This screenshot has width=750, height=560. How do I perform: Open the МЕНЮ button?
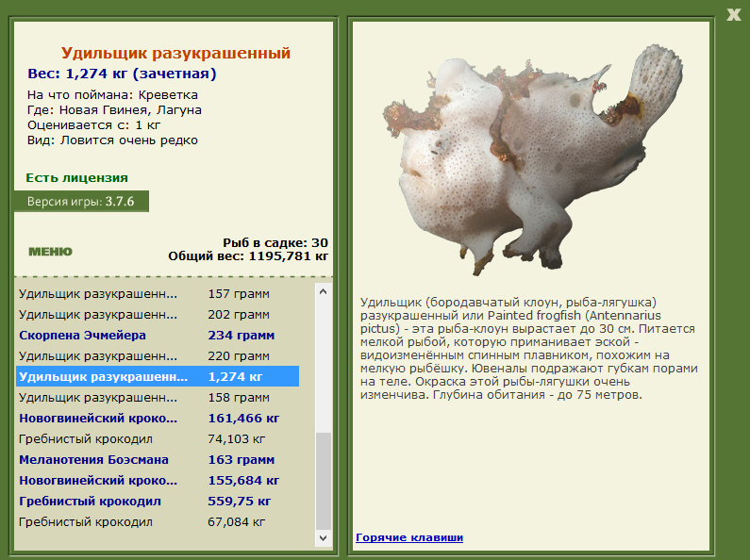point(50,252)
